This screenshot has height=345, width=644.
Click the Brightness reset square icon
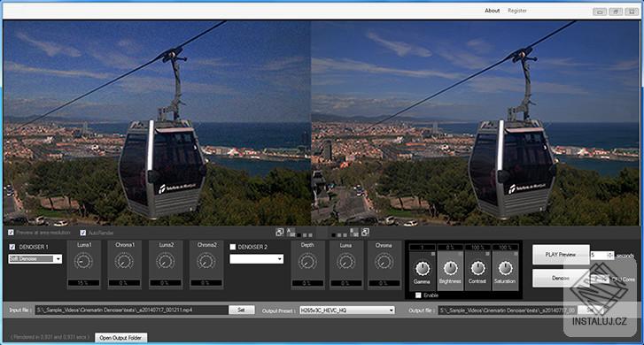point(460,255)
